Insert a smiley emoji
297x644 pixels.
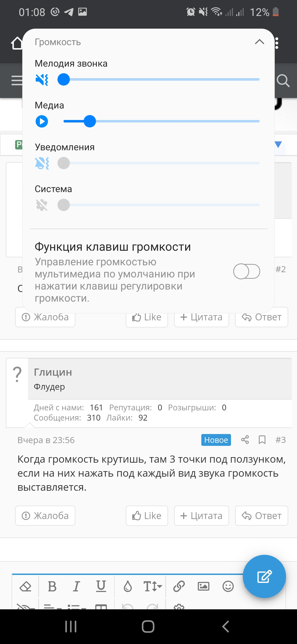228,586
